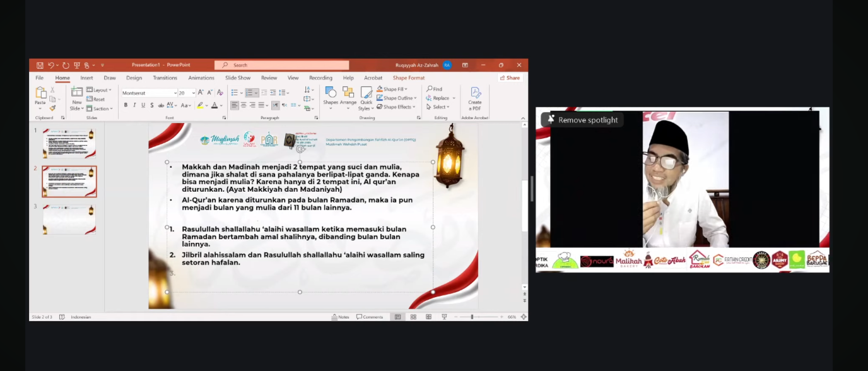Screen dimensions: 868x371
Task: Open the Notes pane
Action: (341, 317)
